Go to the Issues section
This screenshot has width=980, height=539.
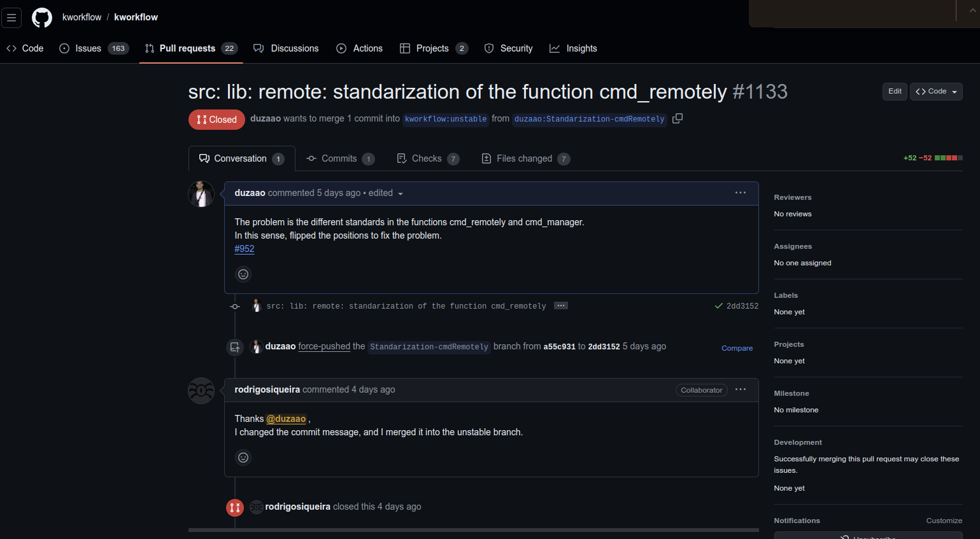tap(89, 48)
